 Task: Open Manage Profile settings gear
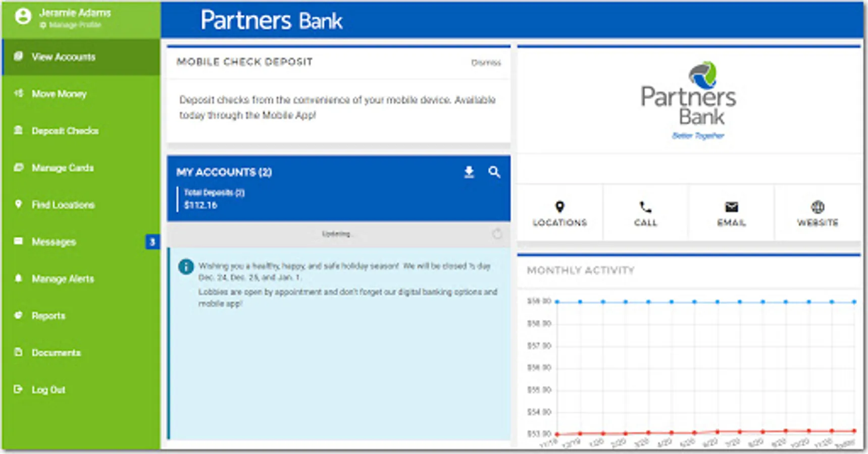pyautogui.click(x=43, y=24)
